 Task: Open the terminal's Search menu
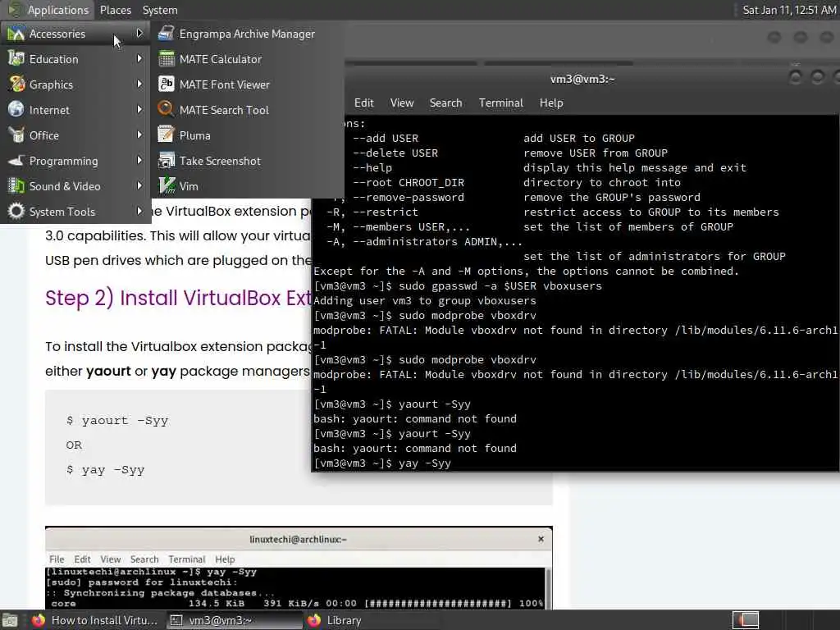click(445, 103)
